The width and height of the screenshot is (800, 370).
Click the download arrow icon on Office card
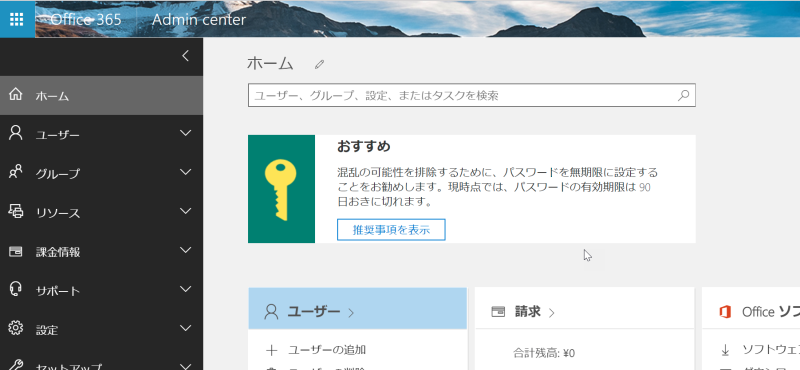click(725, 350)
